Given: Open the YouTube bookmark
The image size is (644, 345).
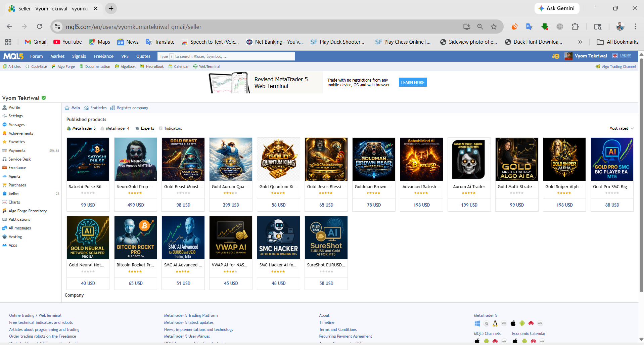Looking at the screenshot, I should [67, 42].
